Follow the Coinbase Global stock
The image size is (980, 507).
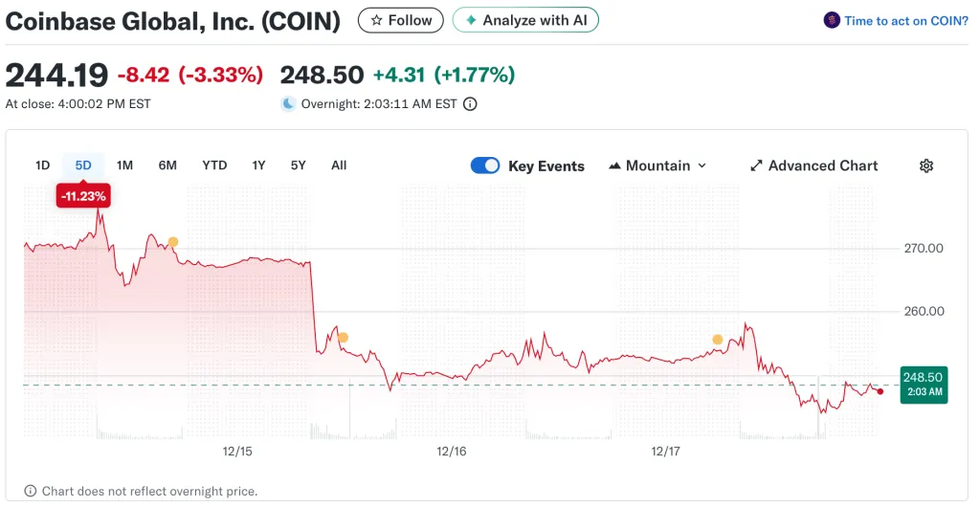(x=401, y=20)
